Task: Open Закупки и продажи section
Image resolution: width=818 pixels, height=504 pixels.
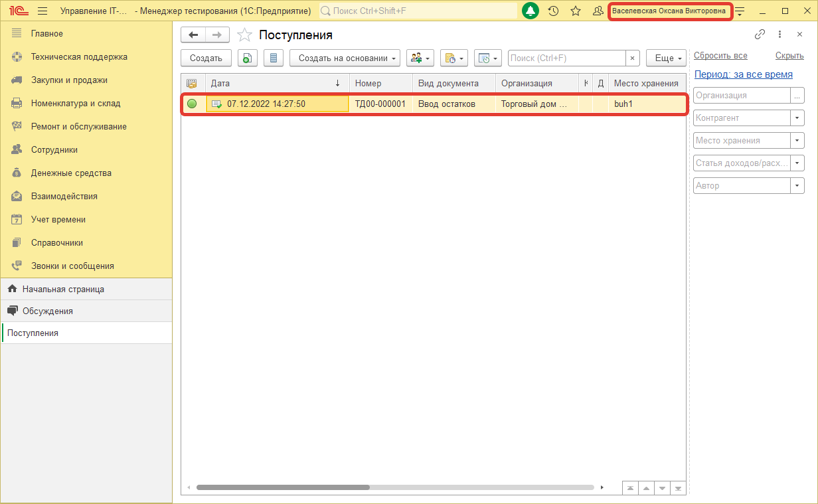Action: click(x=69, y=80)
